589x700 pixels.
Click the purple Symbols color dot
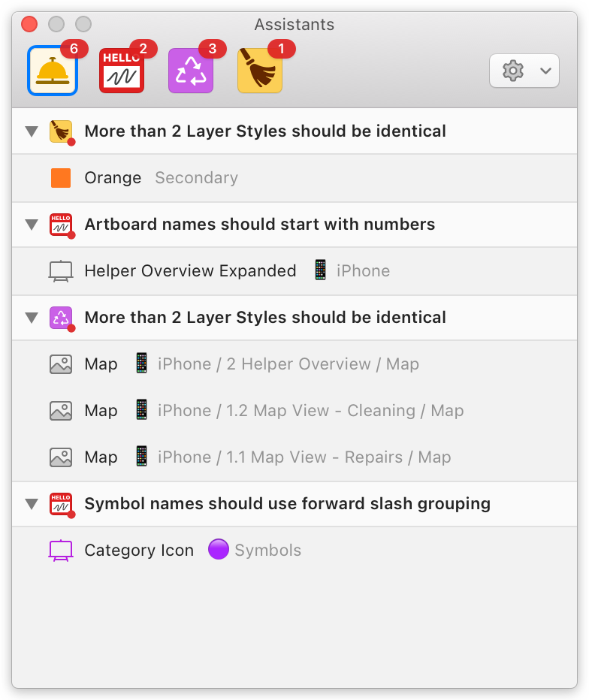pos(219,550)
